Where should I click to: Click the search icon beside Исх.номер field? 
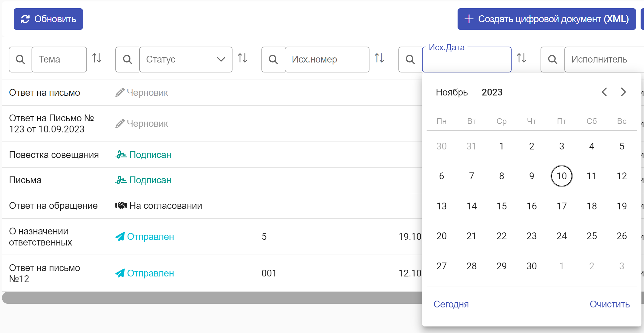point(273,59)
